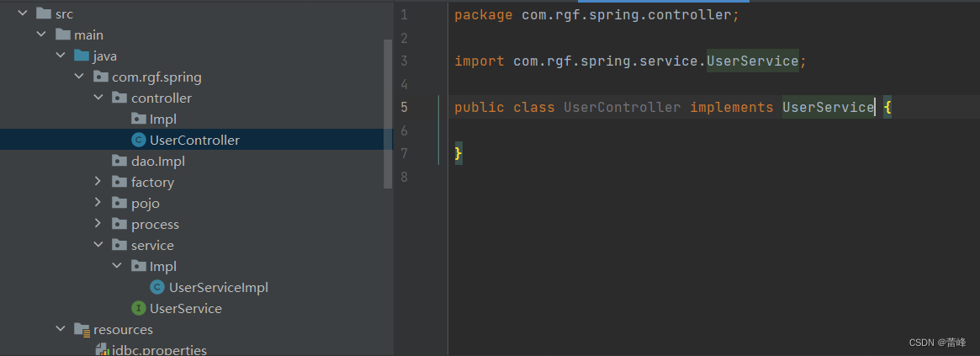Select the resources folder label
This screenshot has height=356, width=980.
point(123,330)
